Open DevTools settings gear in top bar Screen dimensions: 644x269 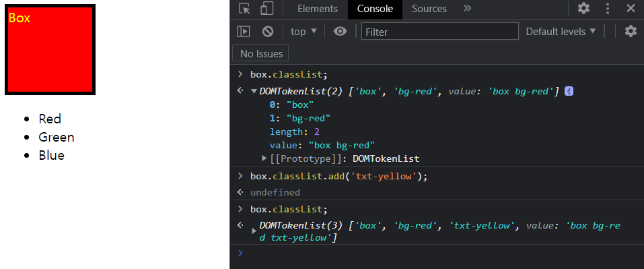click(x=583, y=9)
